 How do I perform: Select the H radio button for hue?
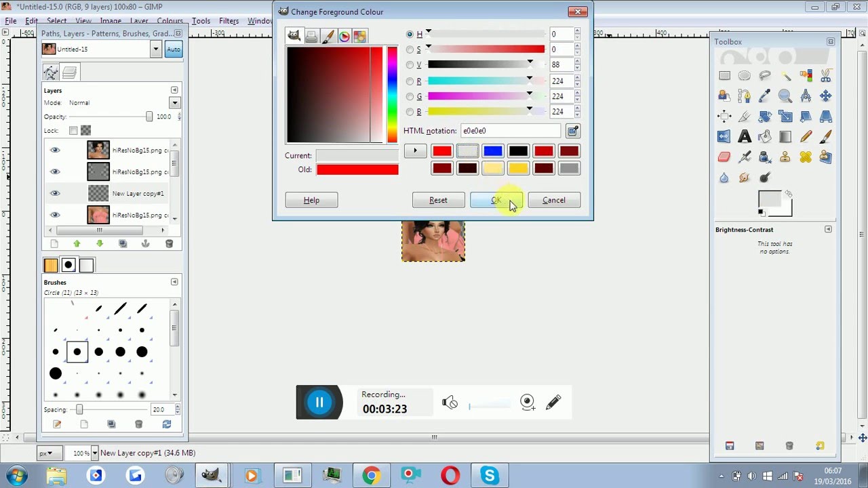coord(410,34)
